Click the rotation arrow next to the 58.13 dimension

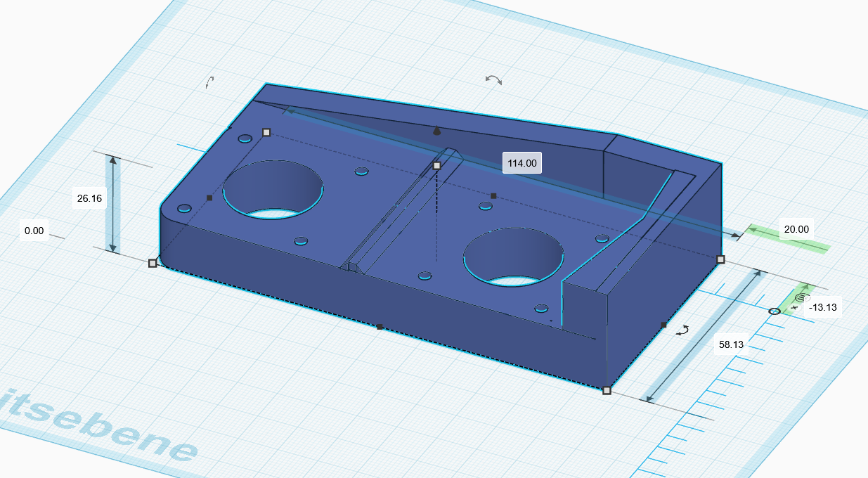[682, 330]
